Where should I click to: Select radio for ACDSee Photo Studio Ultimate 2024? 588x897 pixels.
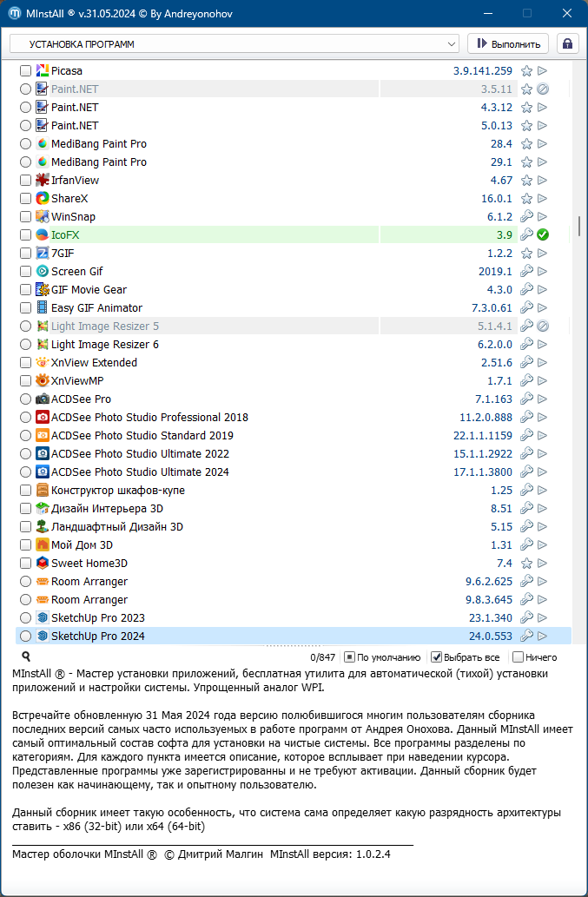click(25, 472)
